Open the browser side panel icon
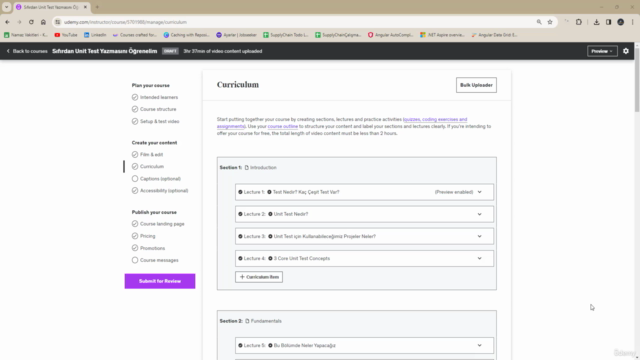Image resolution: width=640 pixels, height=360 pixels. tap(608, 22)
